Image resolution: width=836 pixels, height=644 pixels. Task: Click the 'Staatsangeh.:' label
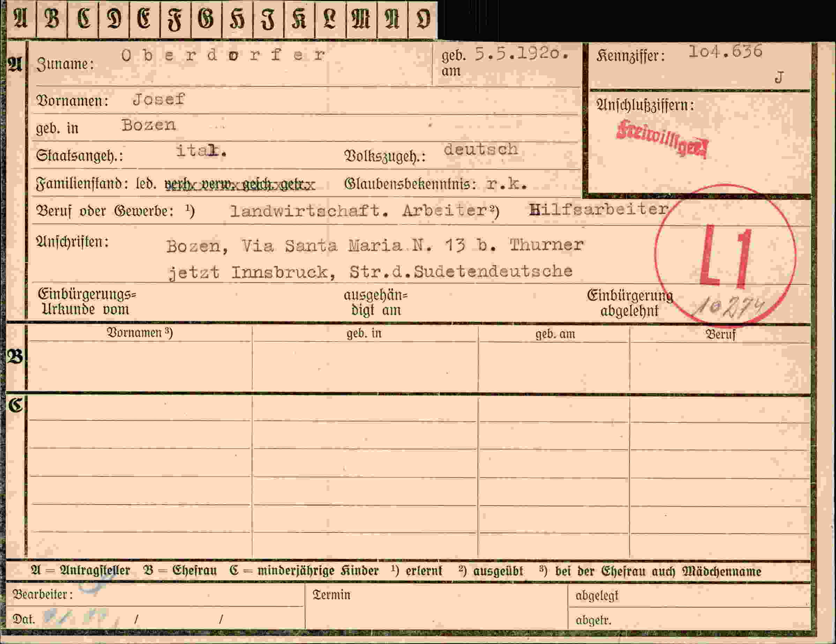pyautogui.click(x=80, y=156)
